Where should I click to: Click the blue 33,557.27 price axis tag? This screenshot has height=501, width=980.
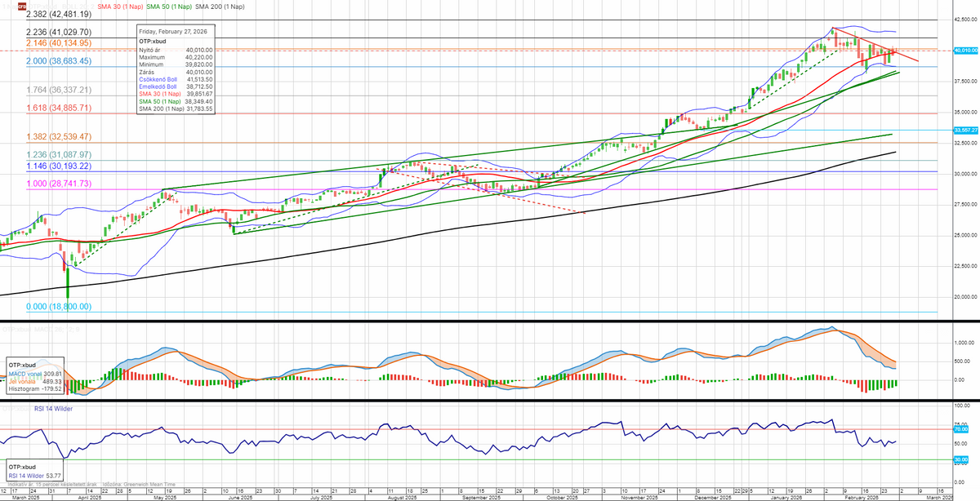click(966, 130)
